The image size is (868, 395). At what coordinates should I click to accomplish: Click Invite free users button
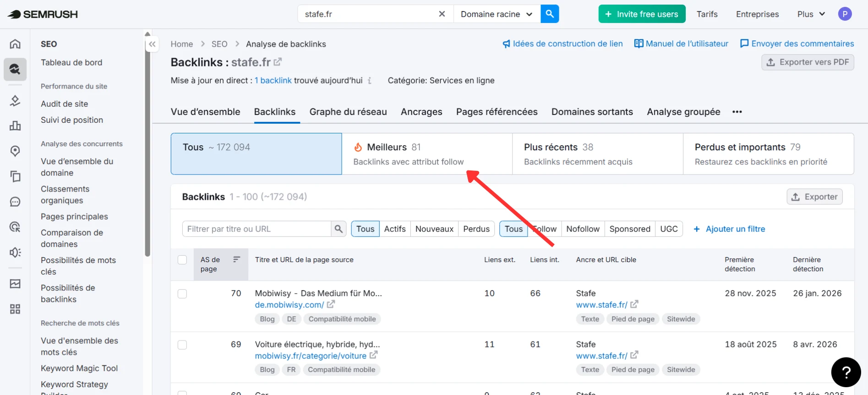[x=642, y=14]
